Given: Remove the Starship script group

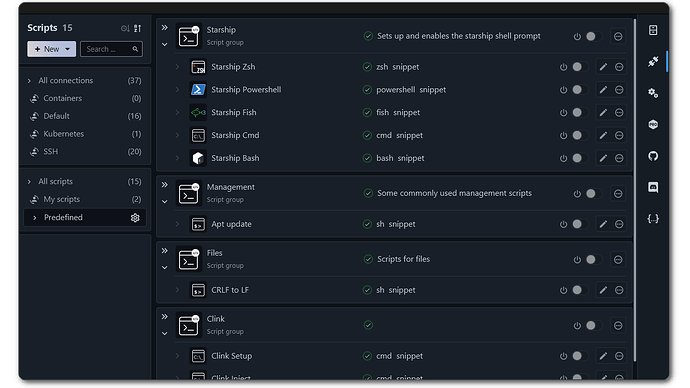Looking at the screenshot, I should 618,37.
